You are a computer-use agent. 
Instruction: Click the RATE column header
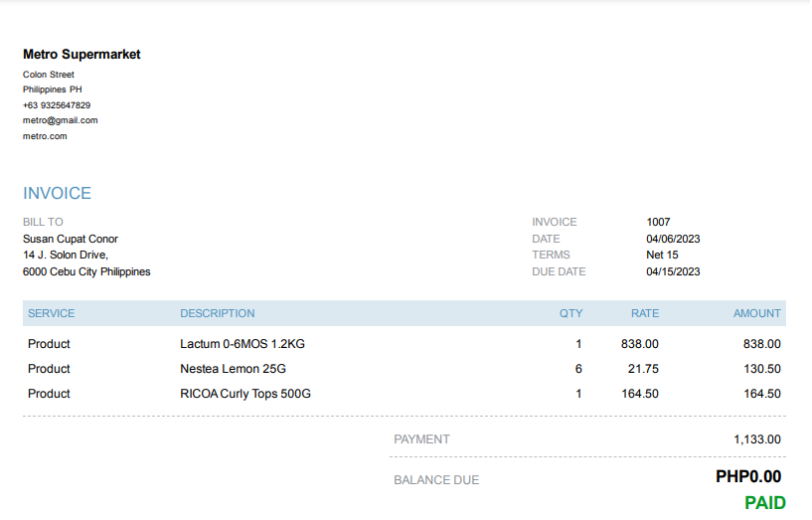[x=645, y=313]
